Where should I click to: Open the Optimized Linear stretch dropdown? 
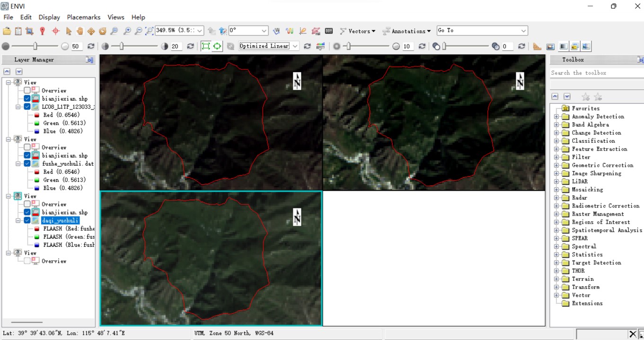[x=296, y=46]
